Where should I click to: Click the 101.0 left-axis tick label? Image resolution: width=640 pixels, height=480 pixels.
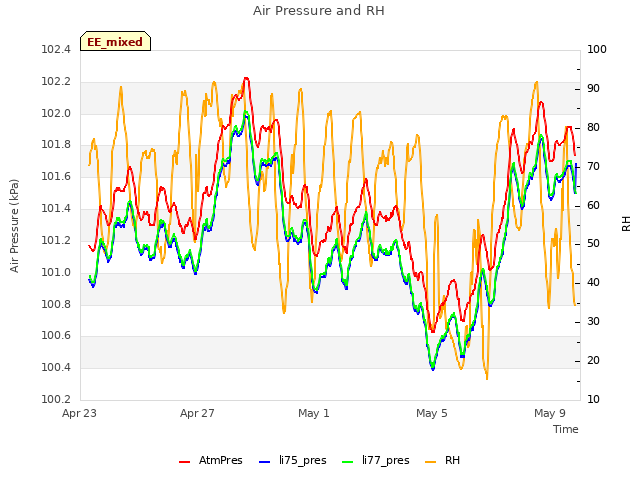pos(56,272)
